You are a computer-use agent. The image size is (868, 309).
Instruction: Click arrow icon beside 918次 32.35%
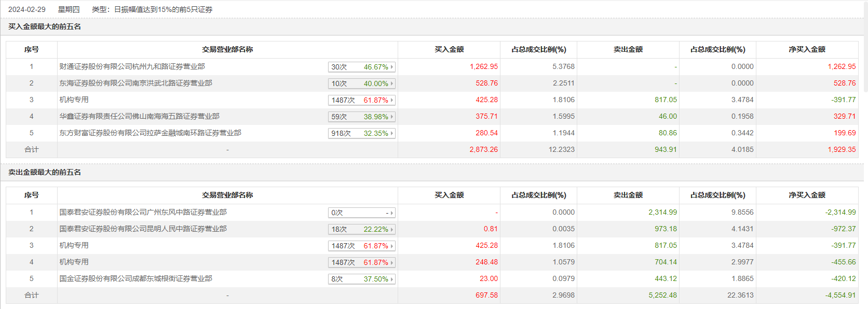(392, 133)
